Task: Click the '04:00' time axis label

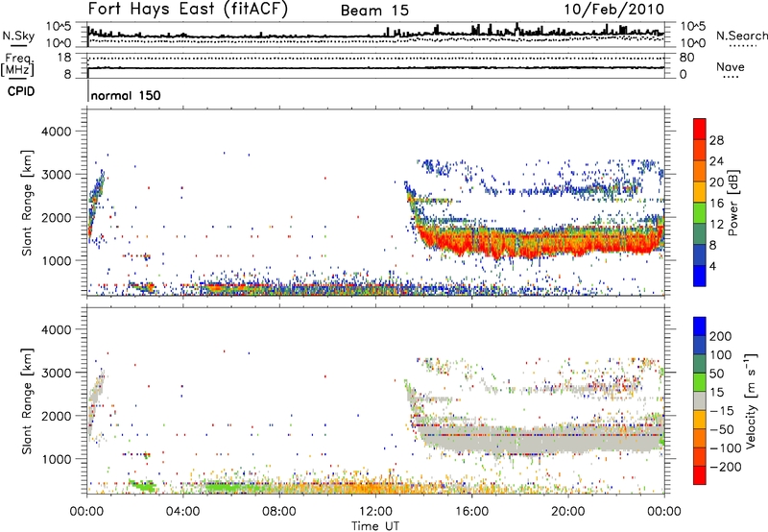Action: [182, 512]
